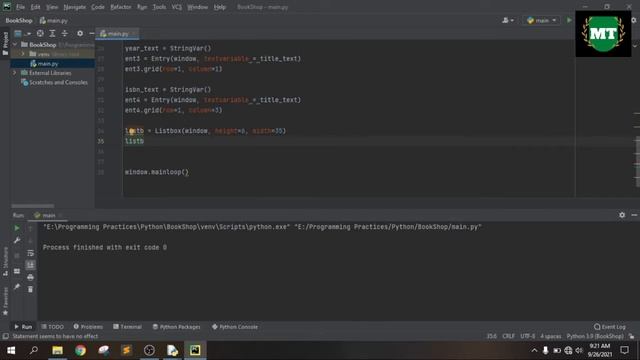The height and width of the screenshot is (360, 640).
Task: Open the File menu
Action: (x=20, y=7)
